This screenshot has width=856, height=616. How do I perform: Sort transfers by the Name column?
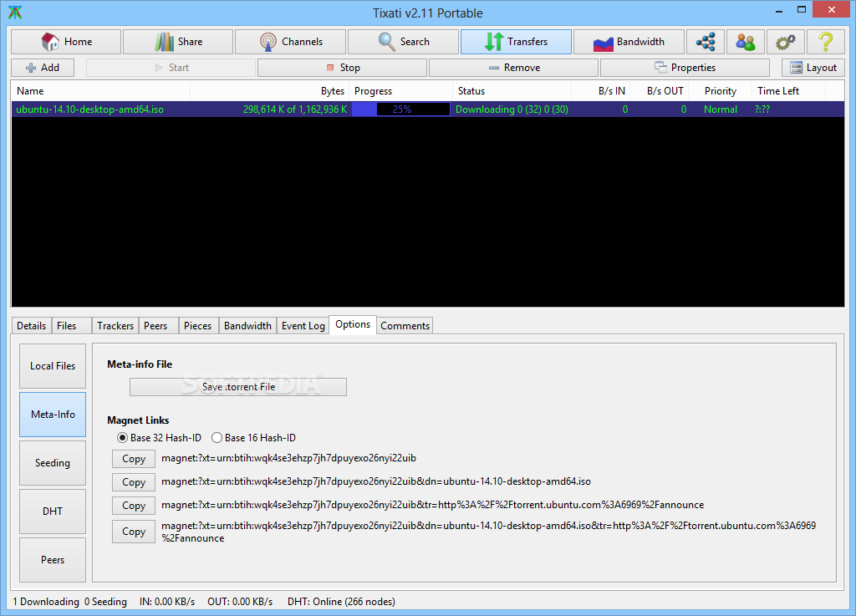pyautogui.click(x=101, y=91)
